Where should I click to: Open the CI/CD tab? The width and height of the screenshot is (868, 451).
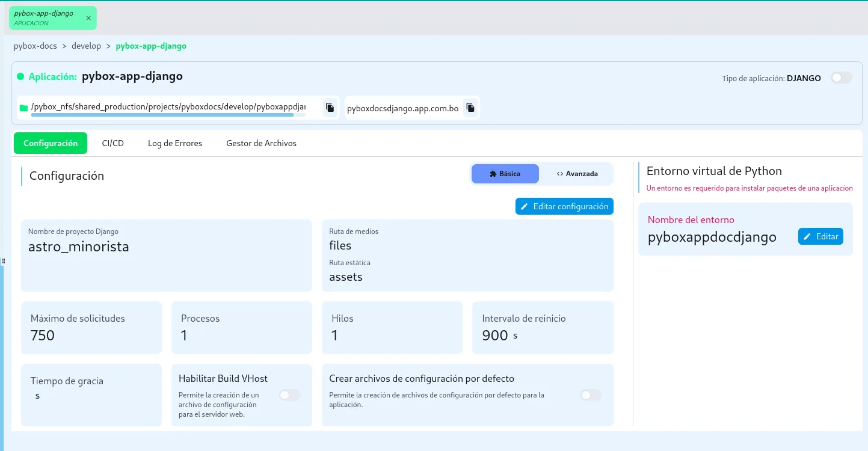click(x=112, y=143)
